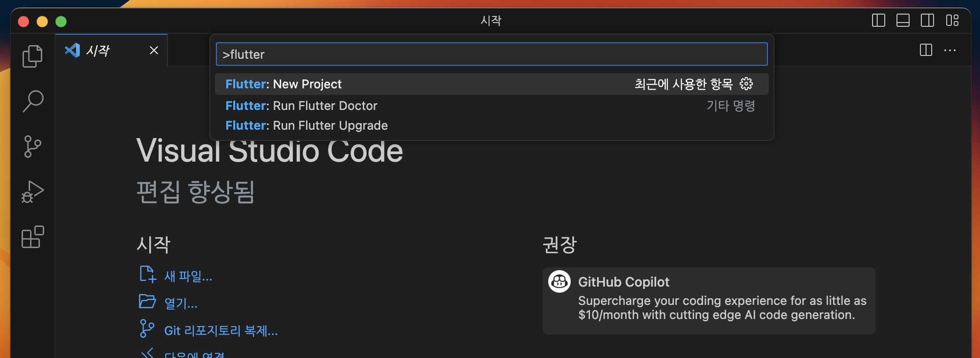Click the yellow minimize window button
Image resolution: width=980 pixels, height=358 pixels.
pos(42,22)
